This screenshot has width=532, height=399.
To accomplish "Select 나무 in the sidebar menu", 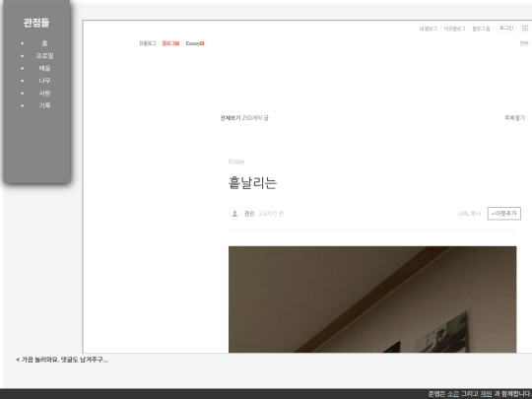I will (x=44, y=81).
